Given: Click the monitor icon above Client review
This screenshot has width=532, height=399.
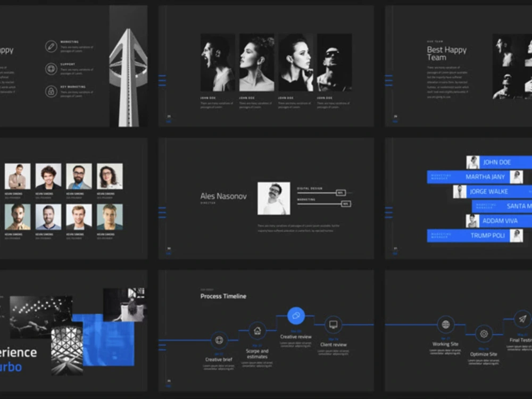Looking at the screenshot, I should pyautogui.click(x=333, y=325).
